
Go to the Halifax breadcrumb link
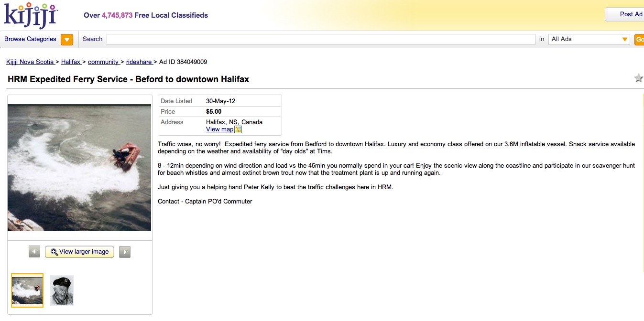click(x=71, y=62)
